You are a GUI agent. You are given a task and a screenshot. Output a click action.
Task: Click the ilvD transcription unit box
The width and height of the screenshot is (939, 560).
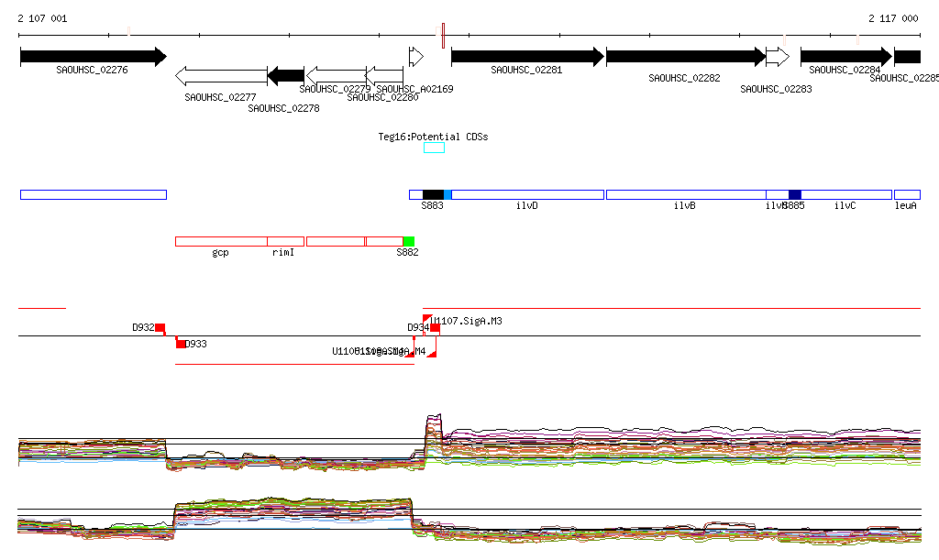[x=527, y=194]
